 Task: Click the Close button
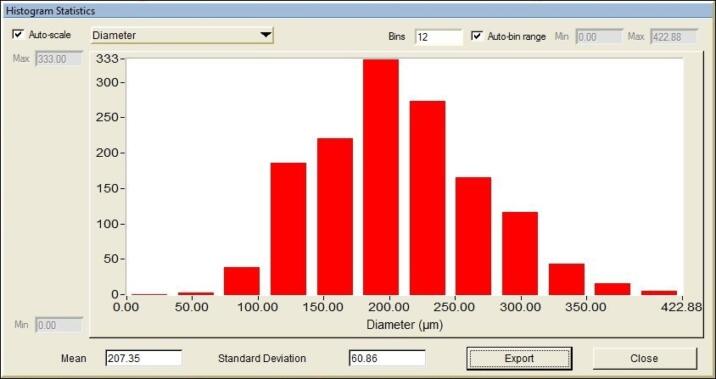[644, 358]
